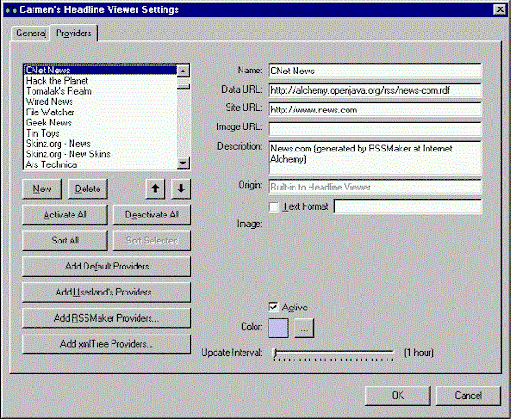
Task: Switch to the General tab
Action: [x=31, y=33]
